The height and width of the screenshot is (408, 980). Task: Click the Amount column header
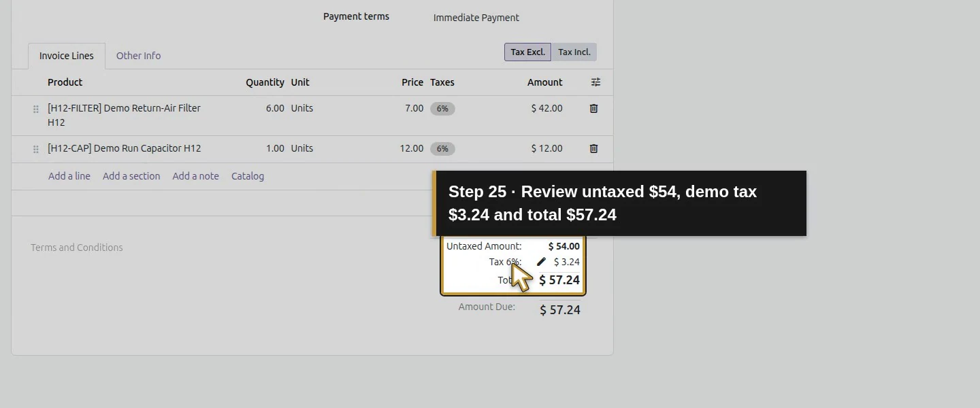pyautogui.click(x=544, y=82)
